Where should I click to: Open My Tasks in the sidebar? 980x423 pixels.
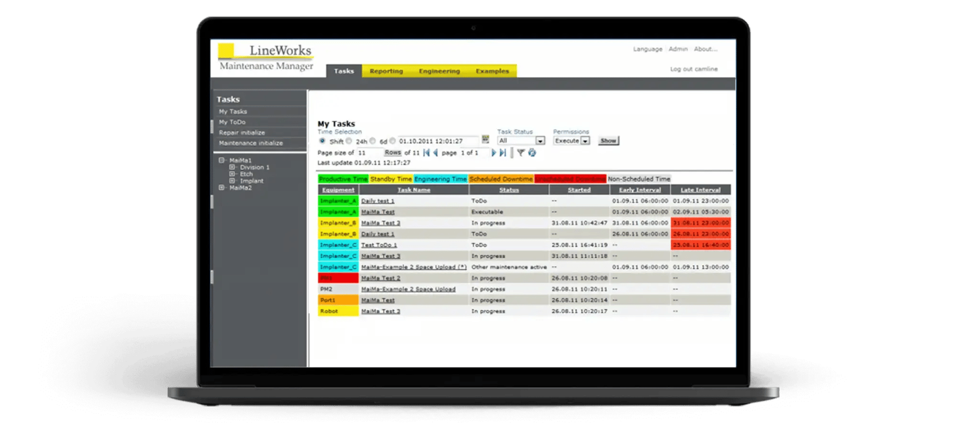coord(233,112)
